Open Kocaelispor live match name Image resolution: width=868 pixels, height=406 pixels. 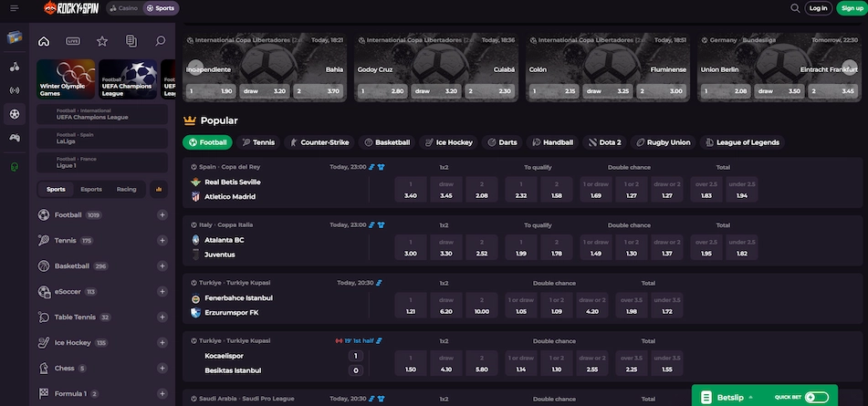tap(225, 356)
